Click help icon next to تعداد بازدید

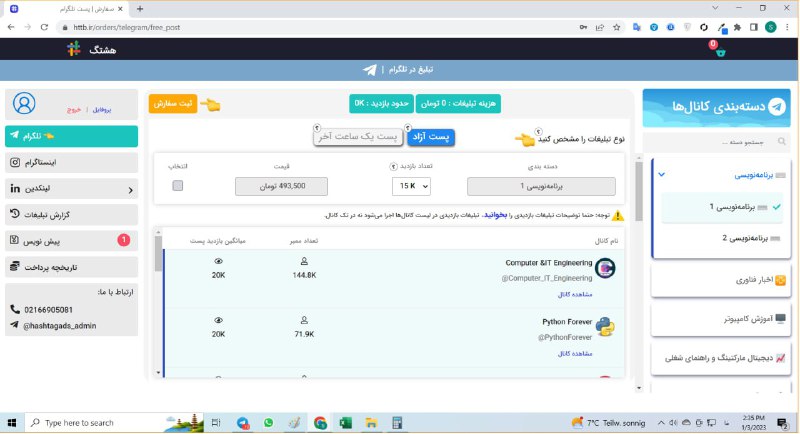[x=393, y=167]
